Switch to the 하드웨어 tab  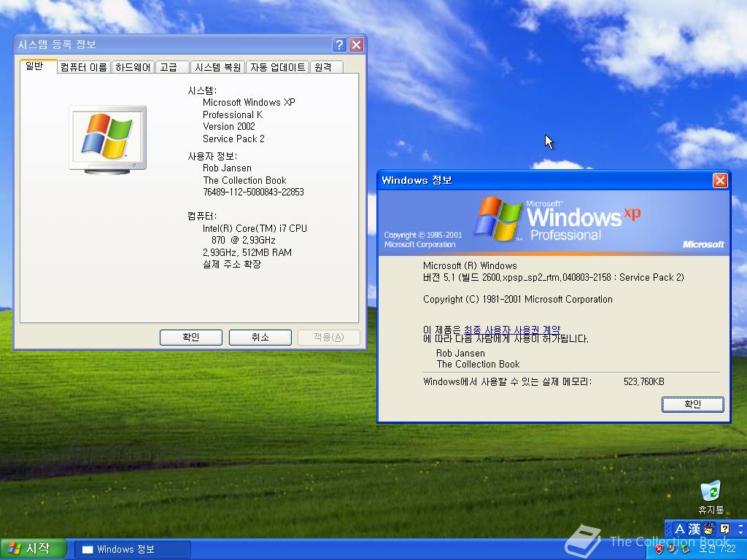[133, 67]
